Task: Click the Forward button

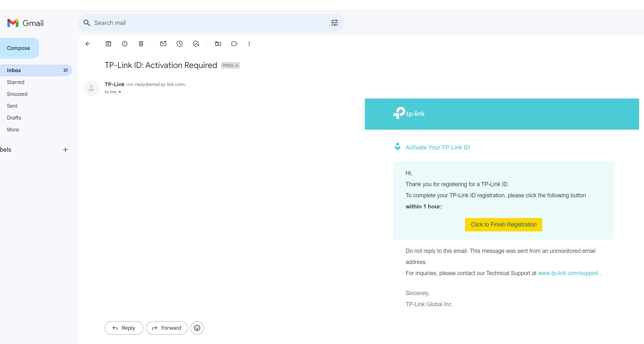Action: 167,328
